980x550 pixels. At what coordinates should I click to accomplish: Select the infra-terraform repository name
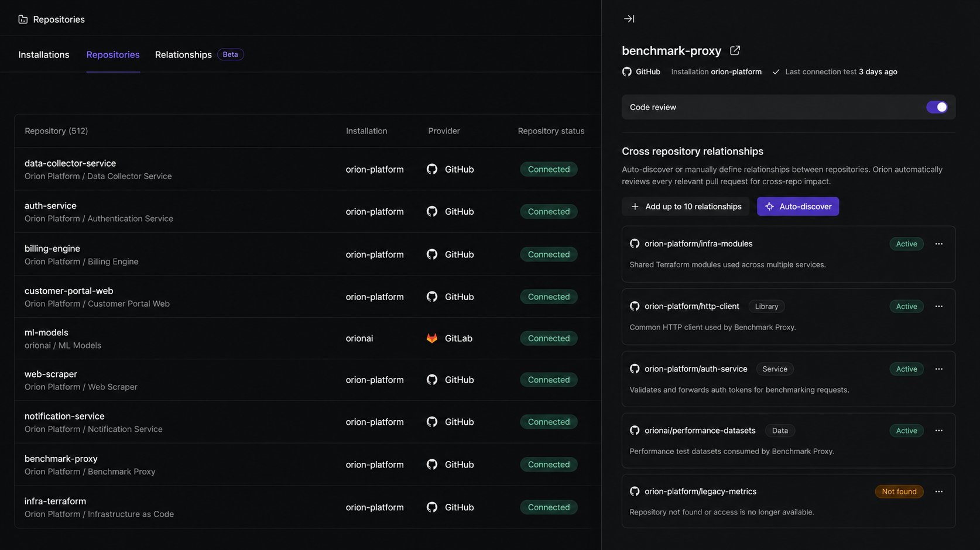click(55, 501)
